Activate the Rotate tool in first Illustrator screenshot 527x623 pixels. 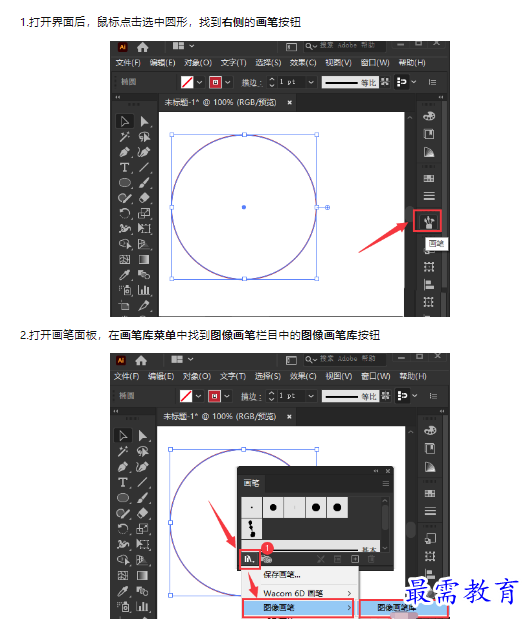[125, 213]
